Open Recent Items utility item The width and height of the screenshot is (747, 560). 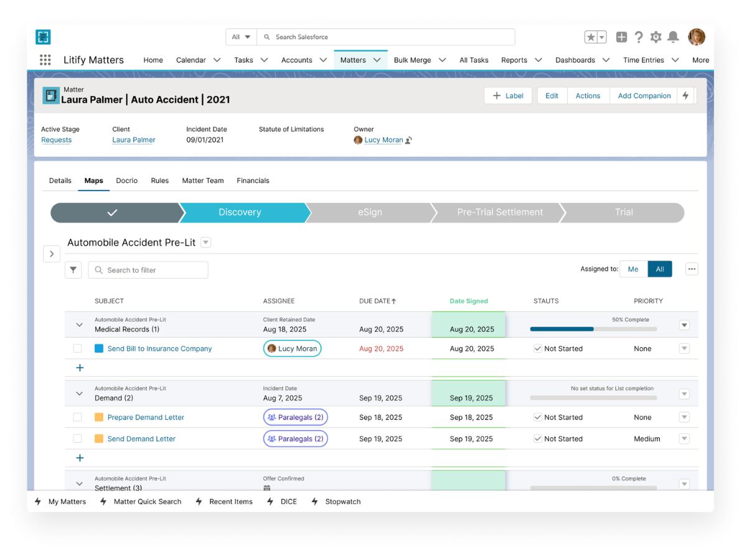click(224, 502)
